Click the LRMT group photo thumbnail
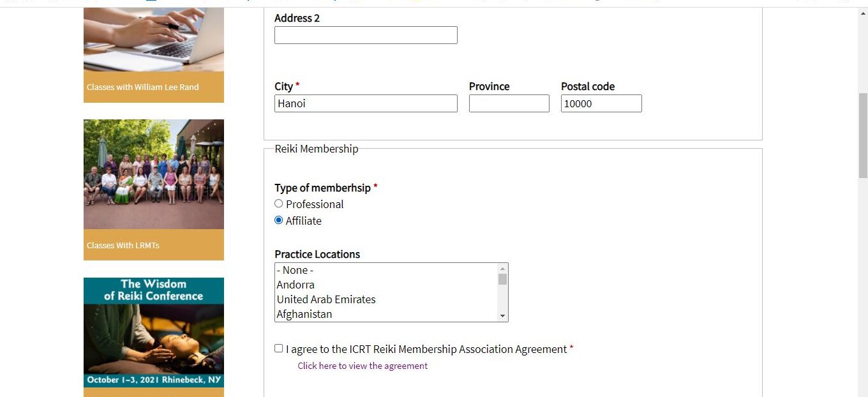 click(x=153, y=174)
